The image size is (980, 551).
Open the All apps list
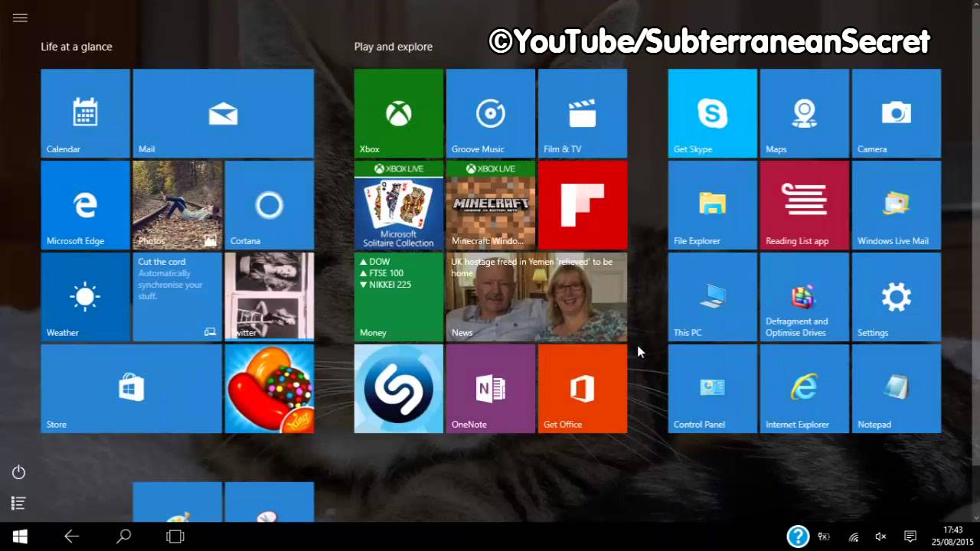(x=19, y=503)
